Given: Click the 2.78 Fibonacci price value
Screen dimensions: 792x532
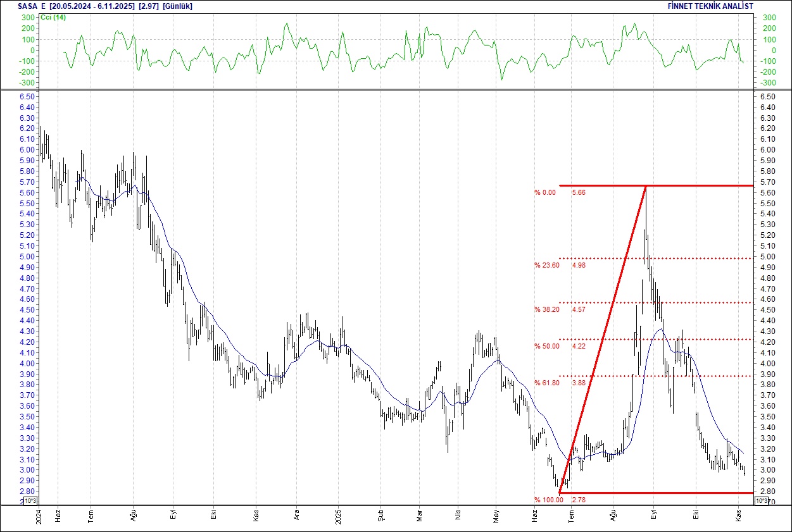Looking at the screenshot, I should point(579,500).
